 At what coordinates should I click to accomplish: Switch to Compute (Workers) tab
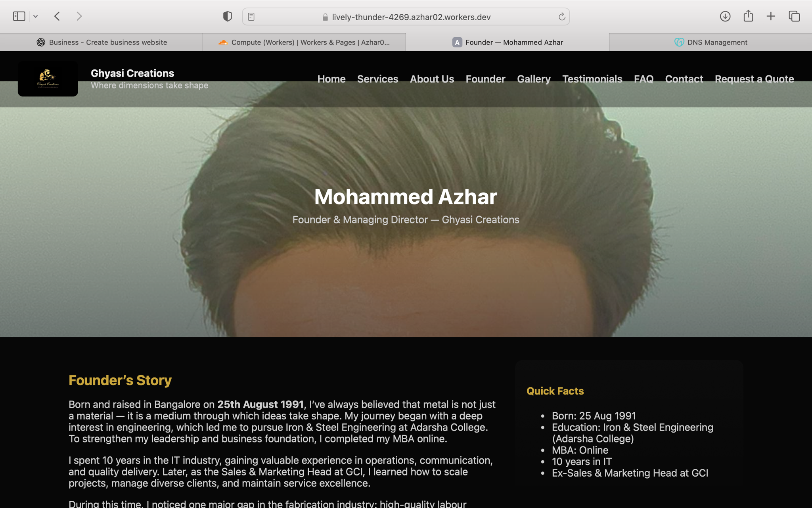click(304, 42)
